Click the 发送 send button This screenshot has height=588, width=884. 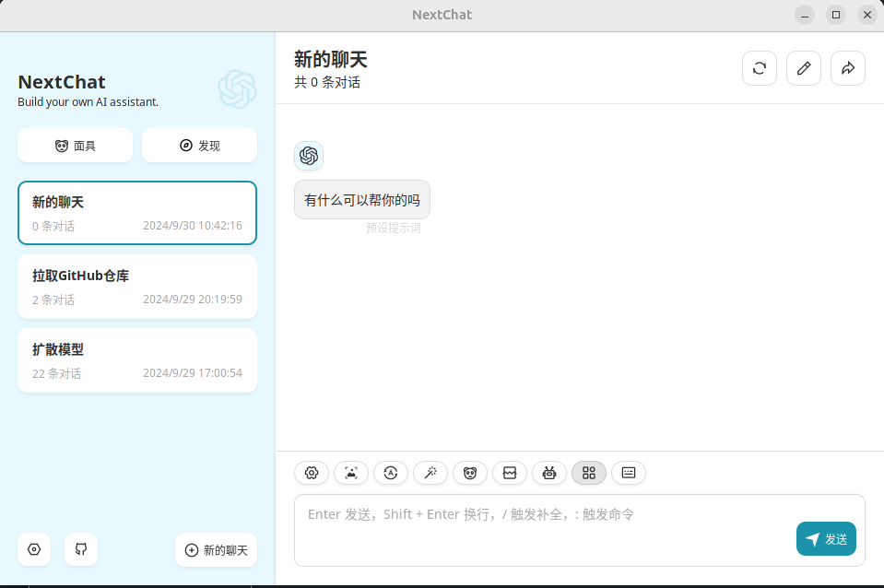coord(827,539)
